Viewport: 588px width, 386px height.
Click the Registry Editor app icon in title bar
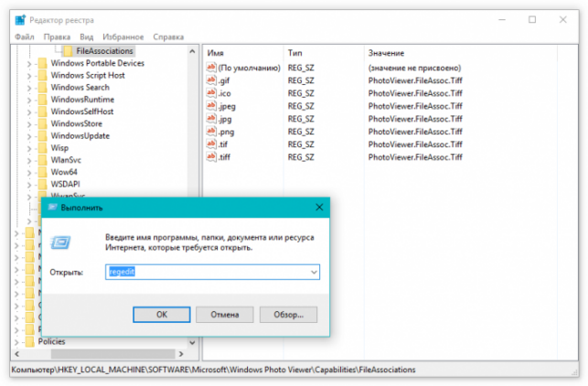click(20, 20)
